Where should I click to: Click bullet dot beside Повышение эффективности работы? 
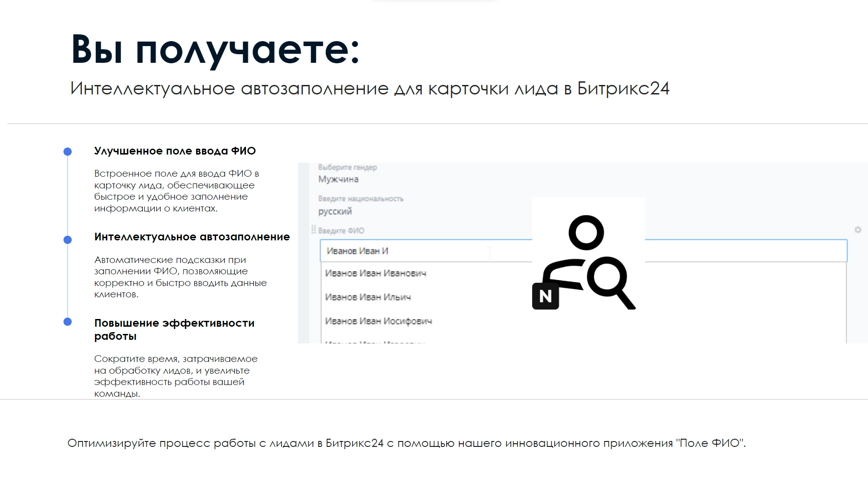tap(68, 322)
